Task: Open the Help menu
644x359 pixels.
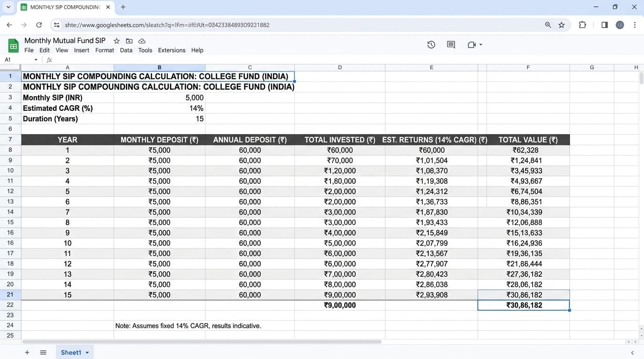Action: (197, 50)
